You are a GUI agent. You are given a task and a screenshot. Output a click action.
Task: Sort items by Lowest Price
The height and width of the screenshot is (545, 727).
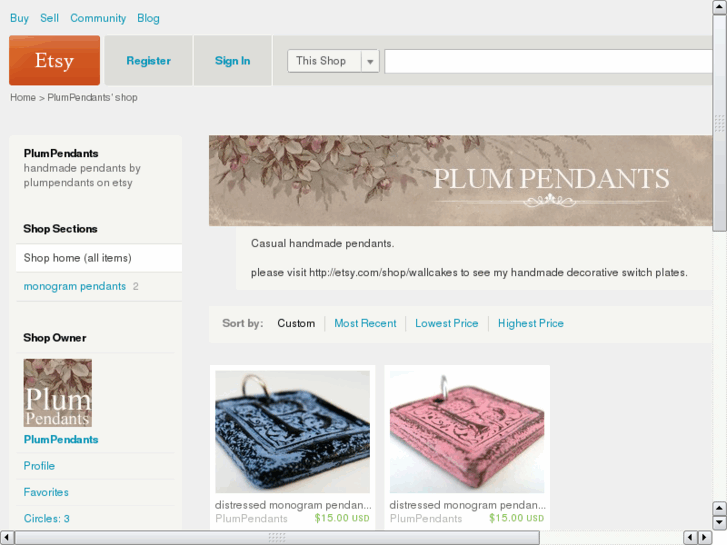[x=446, y=323]
